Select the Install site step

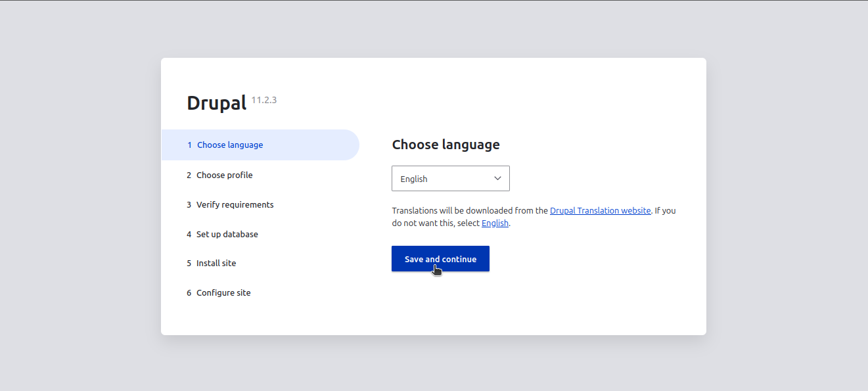point(216,263)
